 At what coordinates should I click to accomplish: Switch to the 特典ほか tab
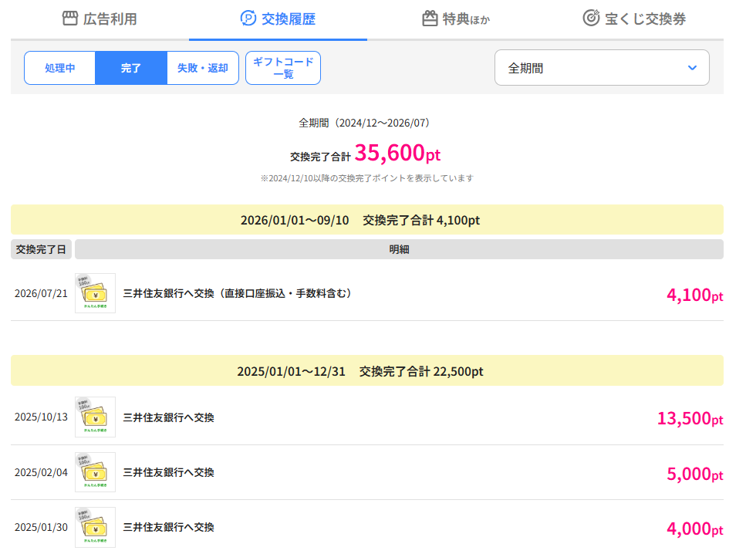[456, 19]
